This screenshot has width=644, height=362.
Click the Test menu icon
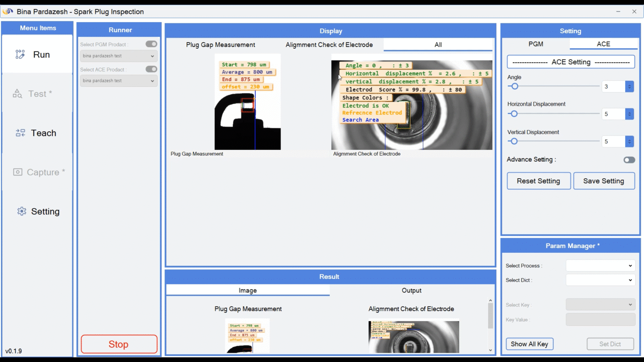point(17,94)
